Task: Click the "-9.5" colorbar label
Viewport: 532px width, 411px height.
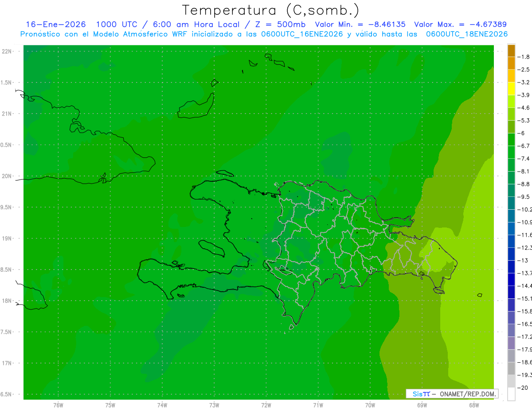Action: point(523,196)
